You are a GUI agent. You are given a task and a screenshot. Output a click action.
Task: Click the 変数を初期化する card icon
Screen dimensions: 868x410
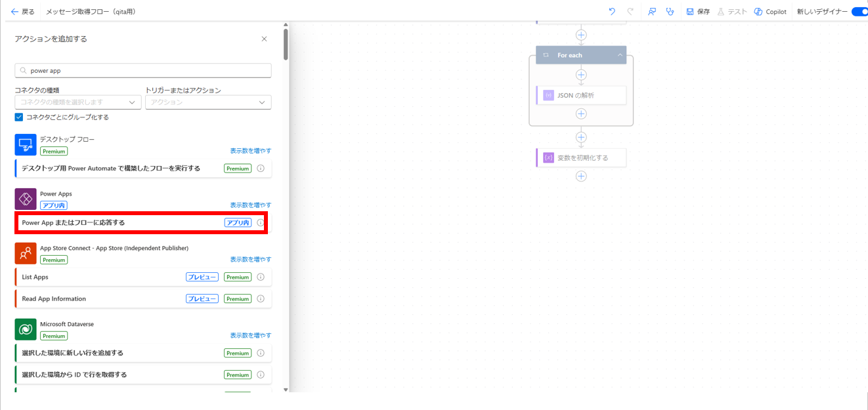[x=548, y=157]
